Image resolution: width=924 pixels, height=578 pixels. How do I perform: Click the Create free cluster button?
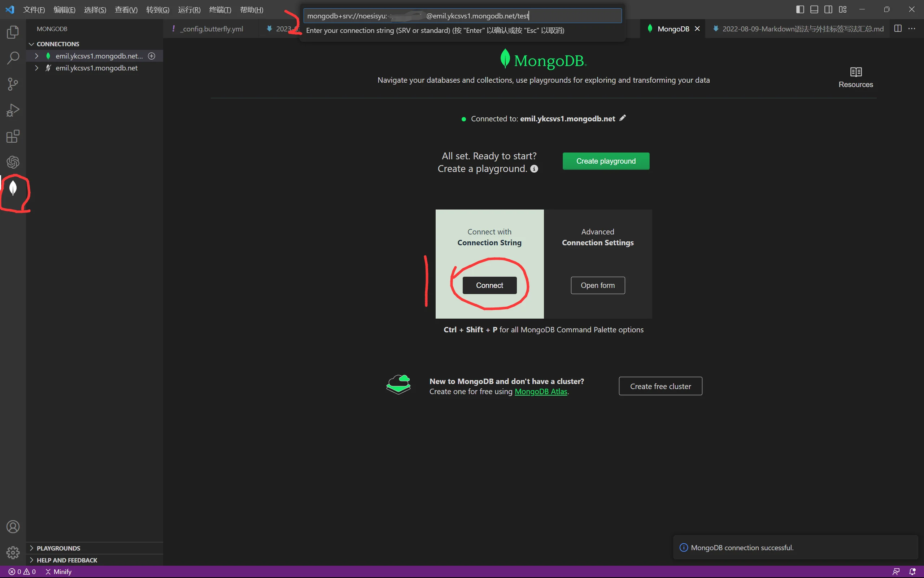(660, 386)
